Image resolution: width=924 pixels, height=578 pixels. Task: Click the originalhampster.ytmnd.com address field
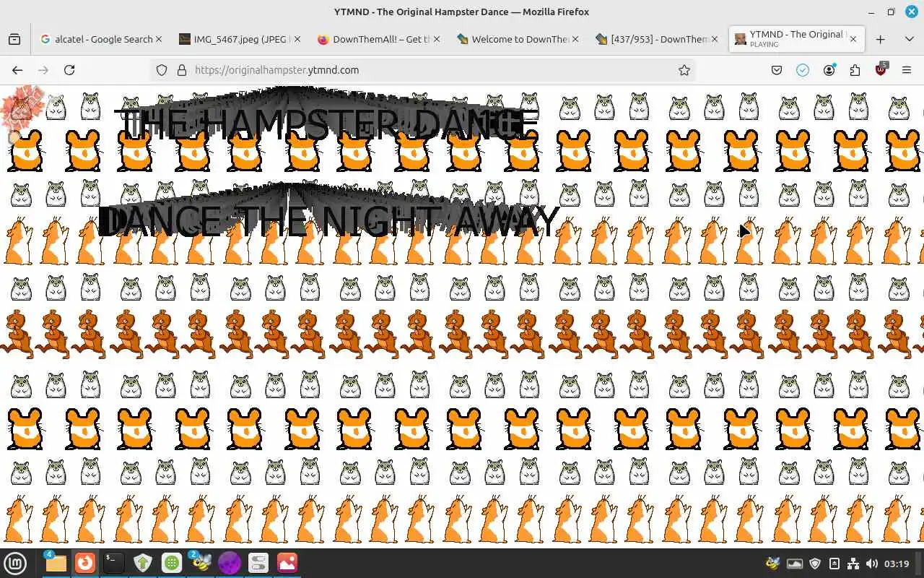pyautogui.click(x=422, y=70)
